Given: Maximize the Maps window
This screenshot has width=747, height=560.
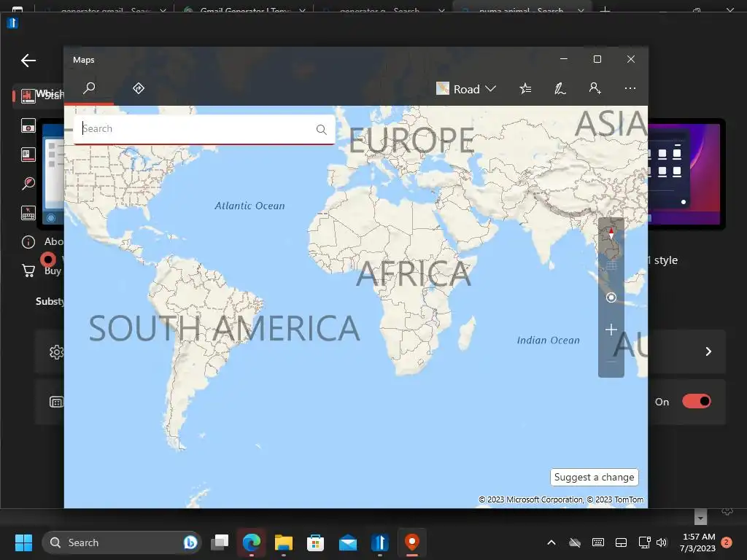Looking at the screenshot, I should pos(597,59).
